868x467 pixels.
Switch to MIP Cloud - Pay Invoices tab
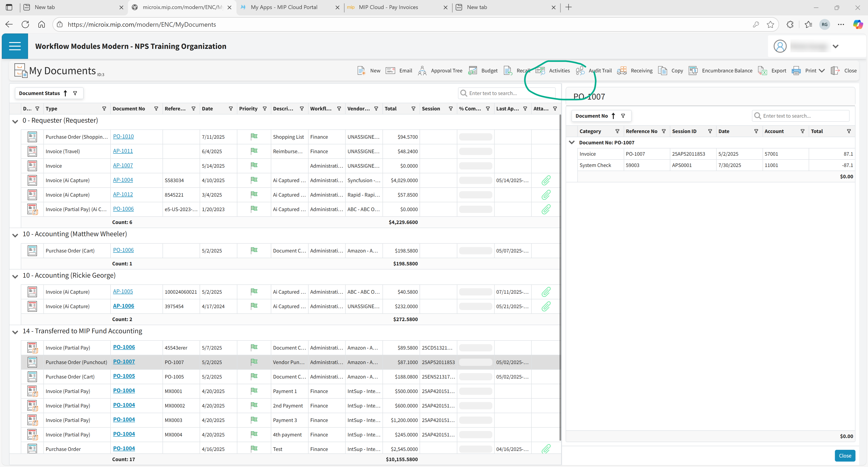point(388,7)
